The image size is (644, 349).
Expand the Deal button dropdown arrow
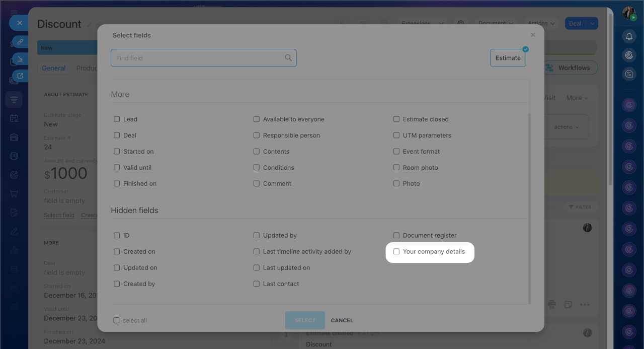pyautogui.click(x=593, y=24)
